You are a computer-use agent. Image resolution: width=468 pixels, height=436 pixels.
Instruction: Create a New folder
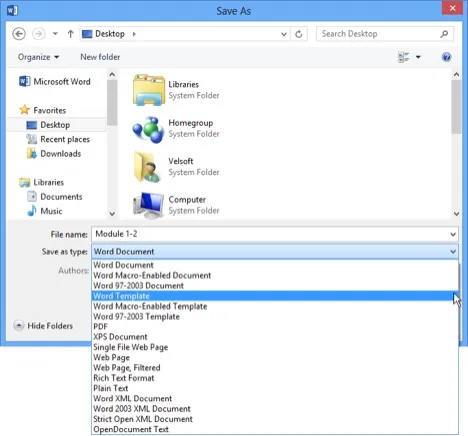click(x=100, y=57)
